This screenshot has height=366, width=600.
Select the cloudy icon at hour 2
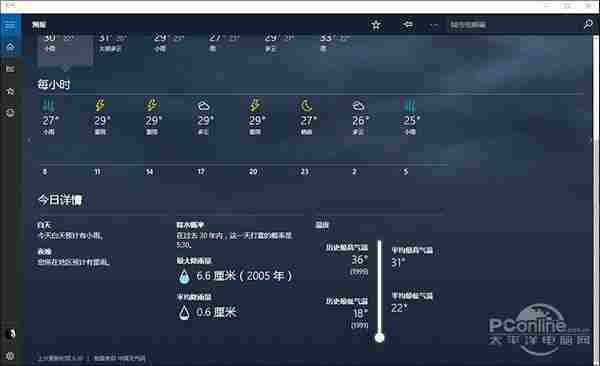click(358, 105)
